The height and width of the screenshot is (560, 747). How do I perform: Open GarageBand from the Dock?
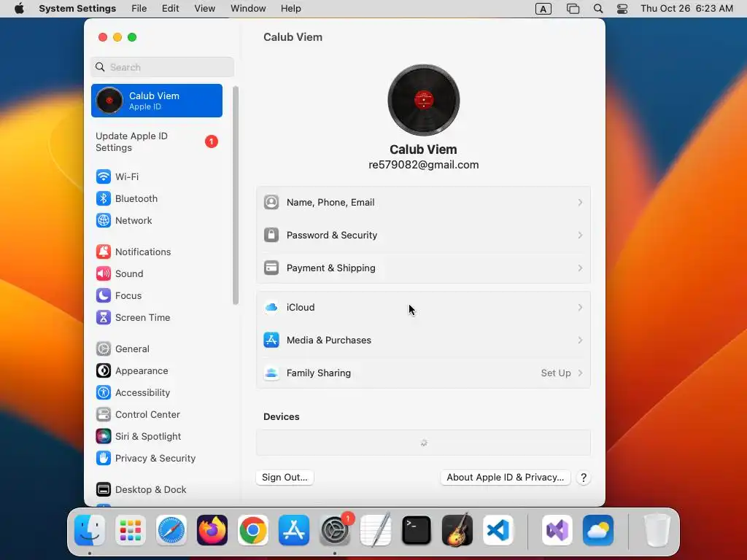tap(457, 530)
